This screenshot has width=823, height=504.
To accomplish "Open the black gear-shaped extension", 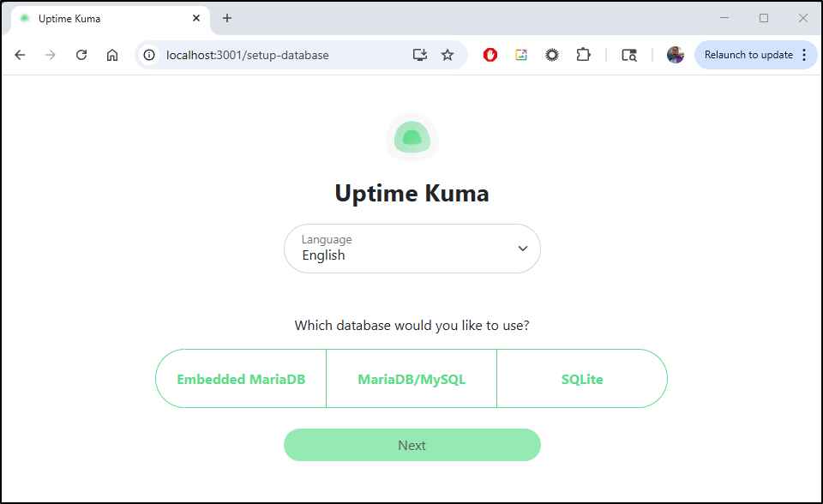I will [x=552, y=55].
